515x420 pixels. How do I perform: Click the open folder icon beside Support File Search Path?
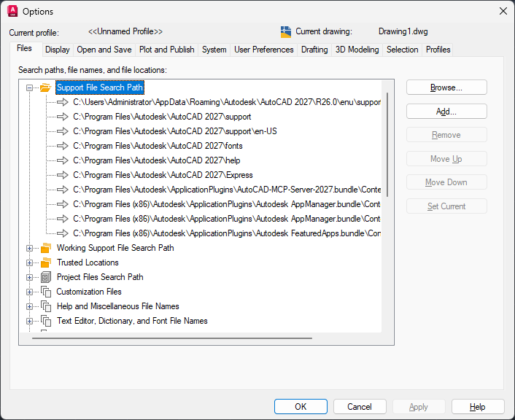[x=46, y=87]
